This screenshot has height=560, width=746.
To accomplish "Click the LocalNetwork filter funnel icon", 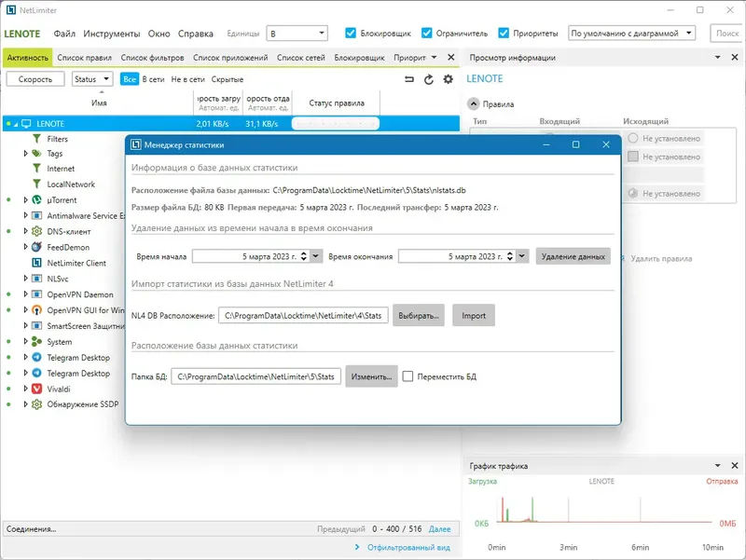I will (36, 184).
